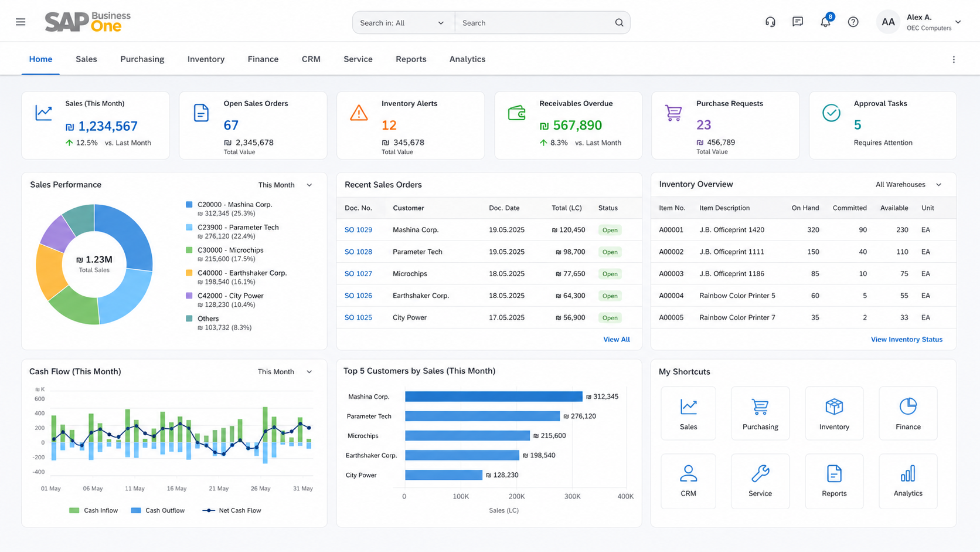Click the AA user avatar
The height and width of the screenshot is (552, 980).
point(888,22)
